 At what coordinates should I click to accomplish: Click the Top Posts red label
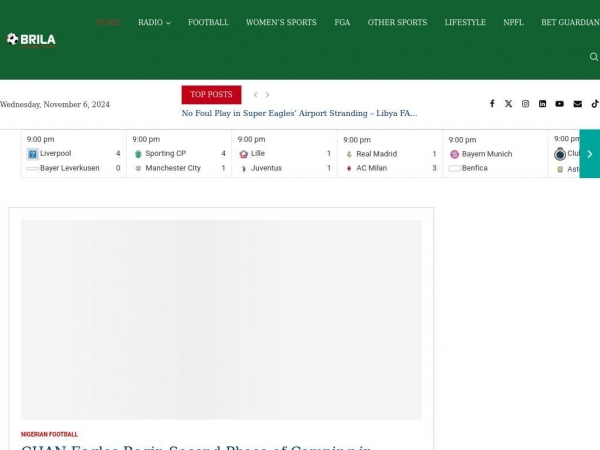(x=211, y=95)
